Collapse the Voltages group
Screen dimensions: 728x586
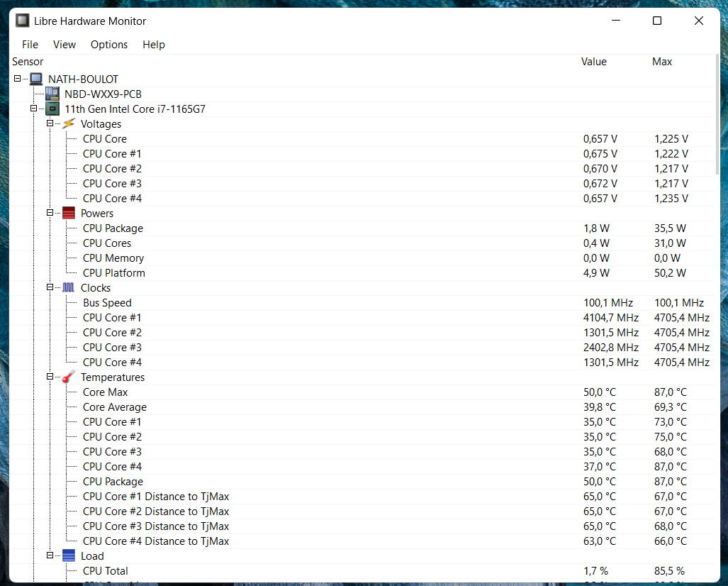point(50,123)
